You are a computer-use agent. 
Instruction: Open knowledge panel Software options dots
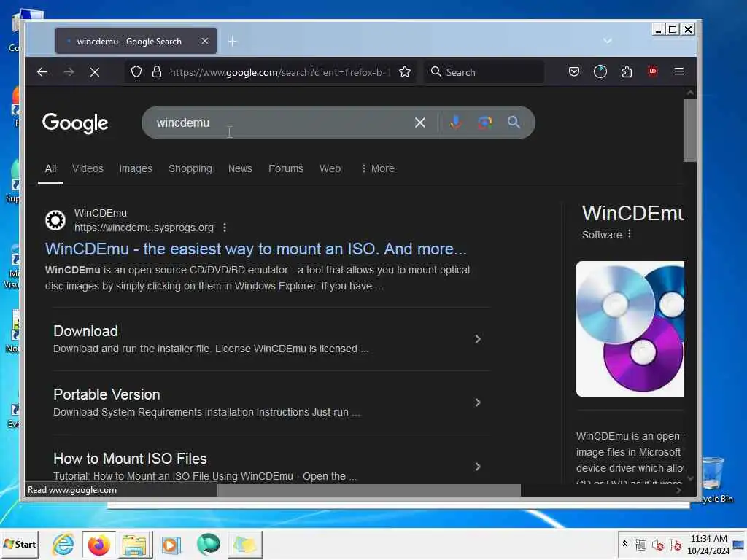[x=630, y=234]
